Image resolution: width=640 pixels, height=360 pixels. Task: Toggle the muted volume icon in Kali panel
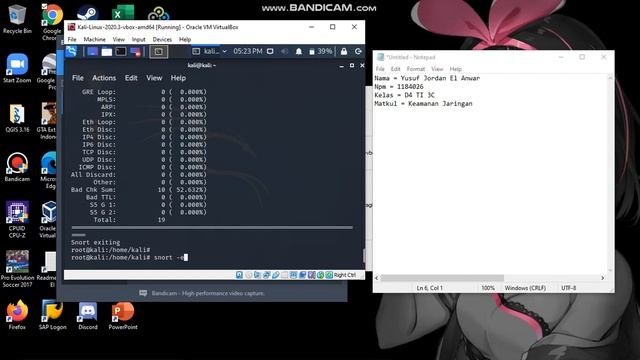click(284, 51)
